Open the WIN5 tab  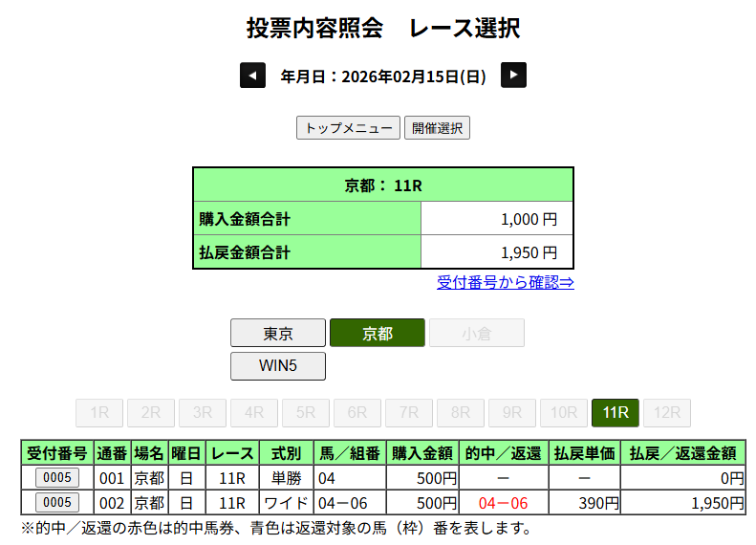[x=278, y=366]
